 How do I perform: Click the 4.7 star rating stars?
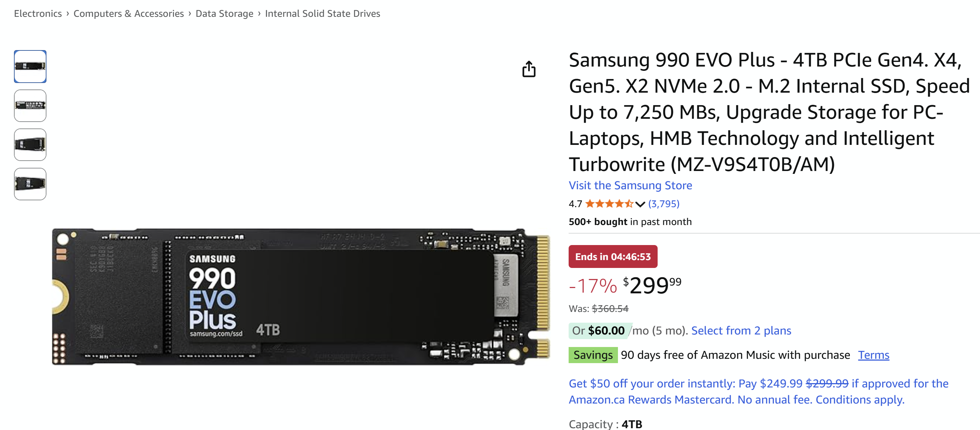coord(609,204)
